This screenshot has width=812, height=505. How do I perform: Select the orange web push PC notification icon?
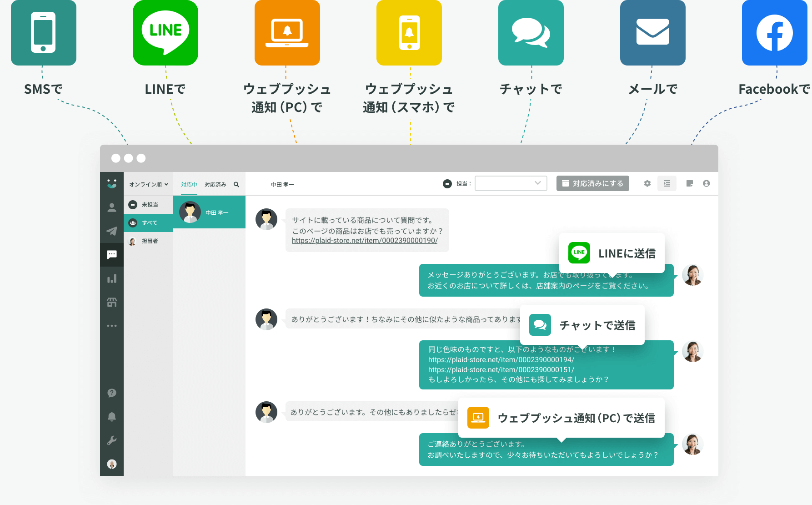(287, 33)
